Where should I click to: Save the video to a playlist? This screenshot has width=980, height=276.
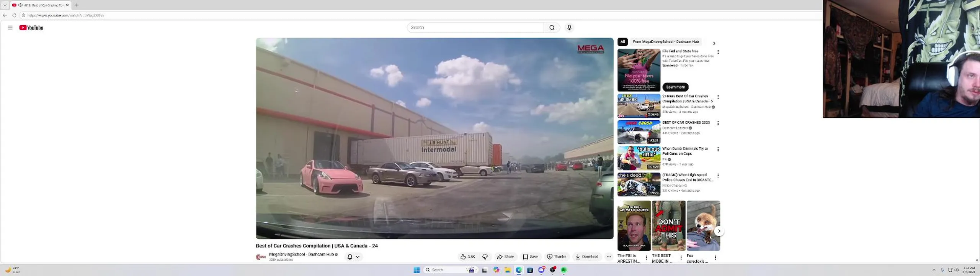531,257
